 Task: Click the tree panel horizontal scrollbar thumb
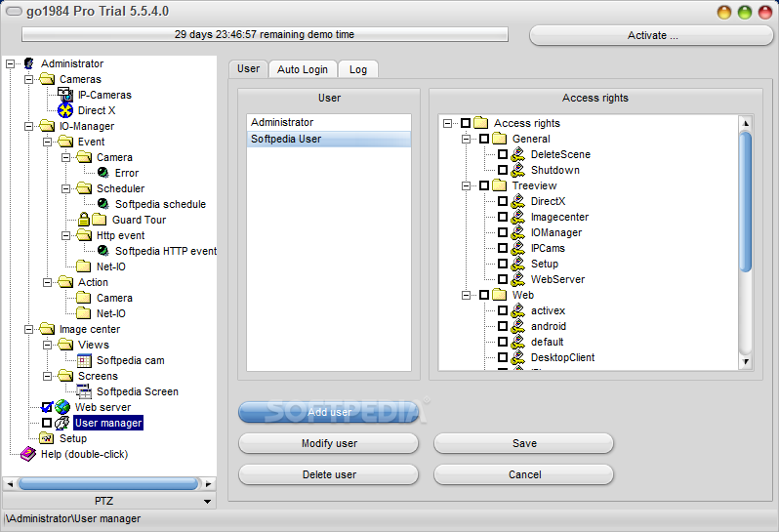click(x=108, y=483)
